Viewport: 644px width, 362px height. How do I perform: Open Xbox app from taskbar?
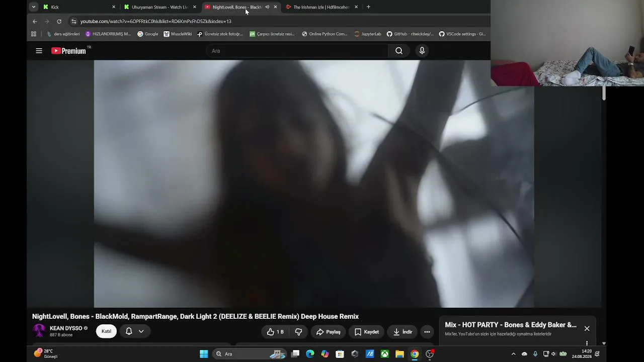384,354
